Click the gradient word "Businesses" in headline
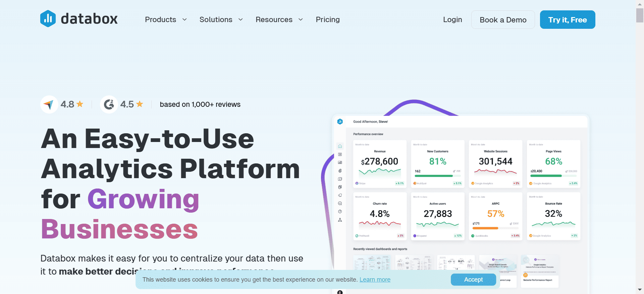This screenshot has width=644, height=294. (119, 229)
